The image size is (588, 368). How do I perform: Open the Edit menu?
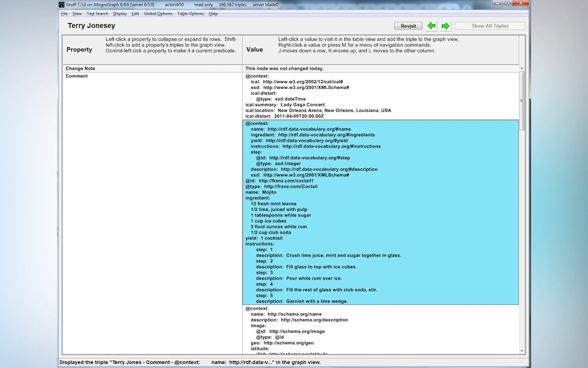click(x=135, y=14)
